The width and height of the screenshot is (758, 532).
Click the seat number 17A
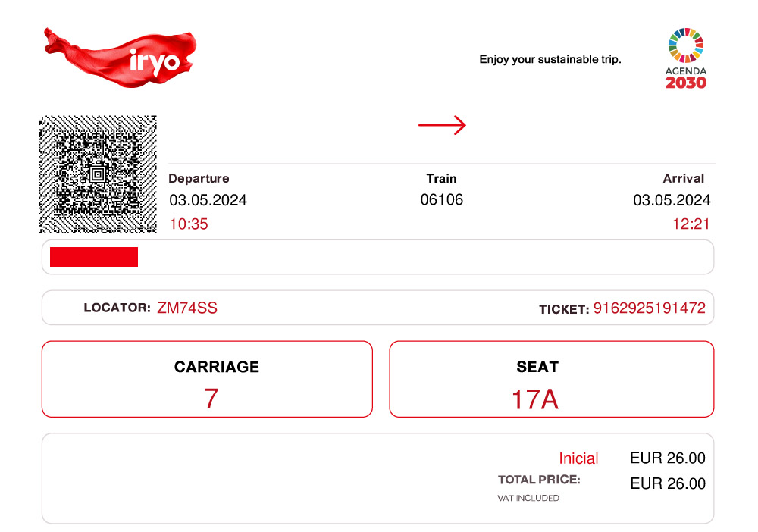point(534,399)
